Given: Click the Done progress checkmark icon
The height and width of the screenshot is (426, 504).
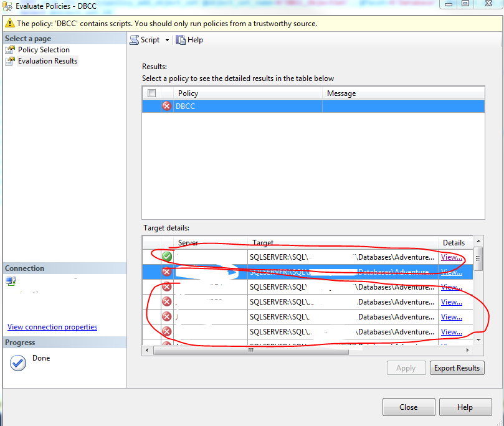Looking at the screenshot, I should [18, 363].
